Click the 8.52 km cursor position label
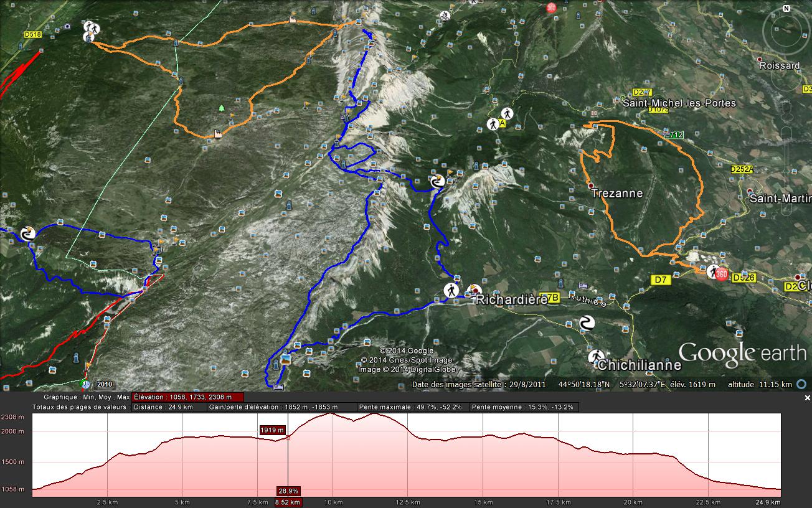 point(288,502)
